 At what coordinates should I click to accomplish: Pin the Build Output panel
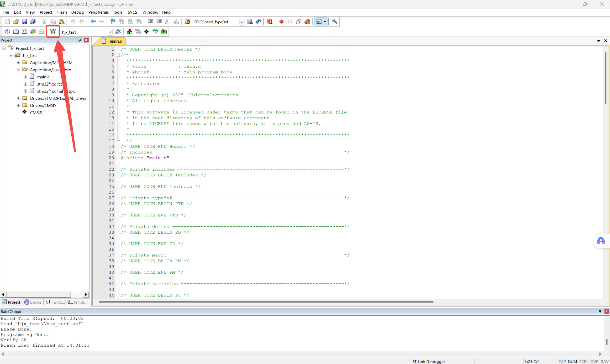pos(600,311)
